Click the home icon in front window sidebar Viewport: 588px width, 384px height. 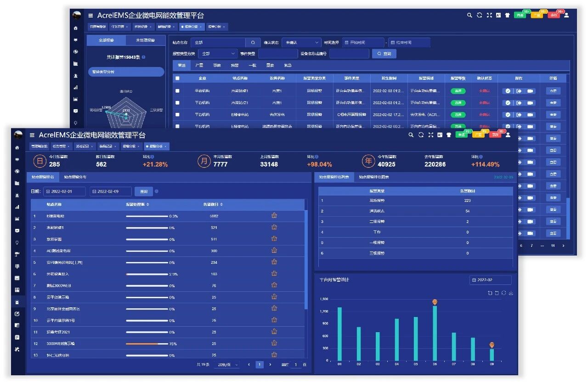click(x=17, y=148)
